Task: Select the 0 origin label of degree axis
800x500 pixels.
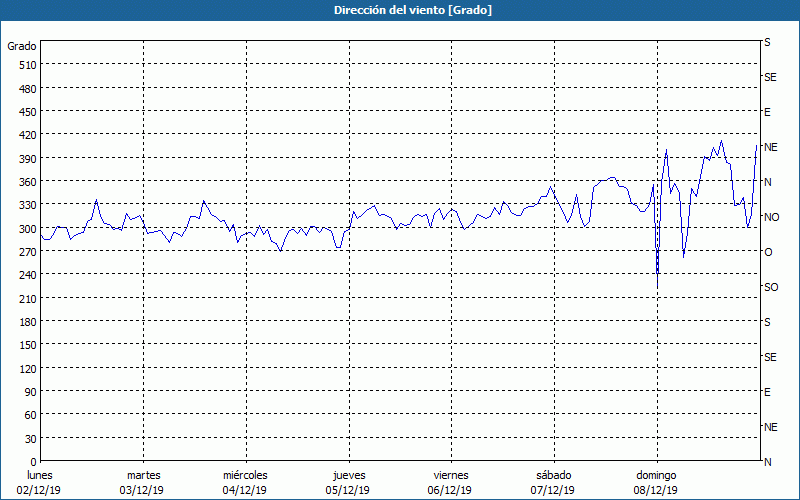Action: click(x=34, y=462)
